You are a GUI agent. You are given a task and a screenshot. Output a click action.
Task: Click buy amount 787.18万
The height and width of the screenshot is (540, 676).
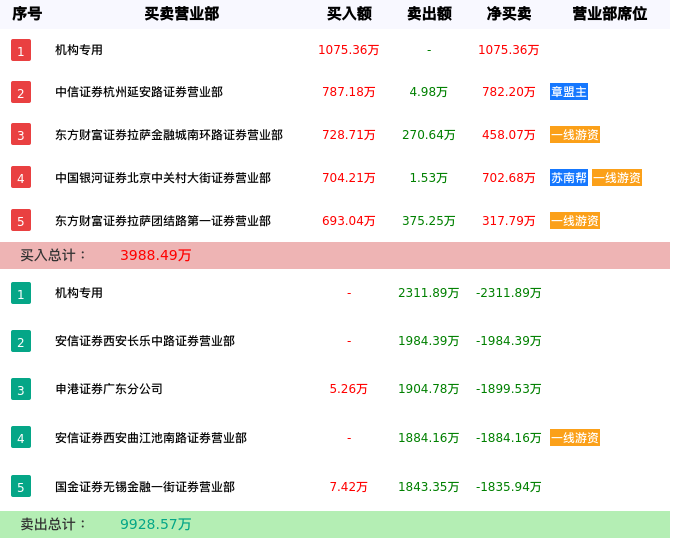(x=349, y=92)
